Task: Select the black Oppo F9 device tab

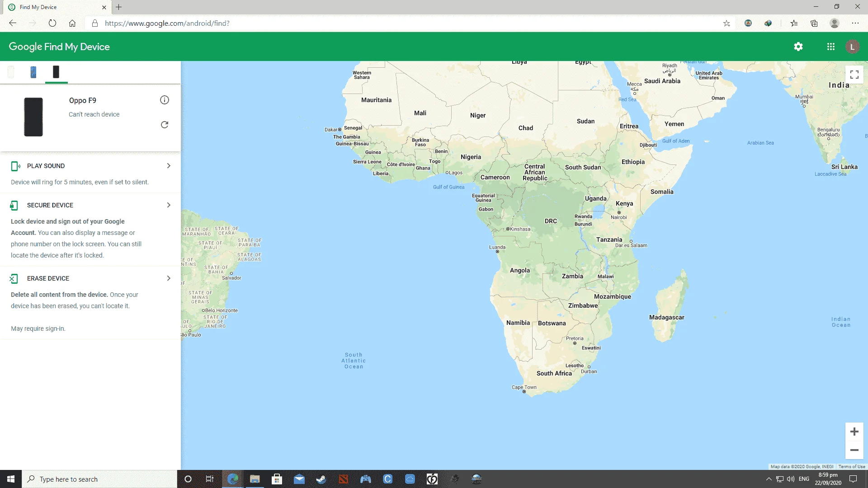Action: point(56,72)
